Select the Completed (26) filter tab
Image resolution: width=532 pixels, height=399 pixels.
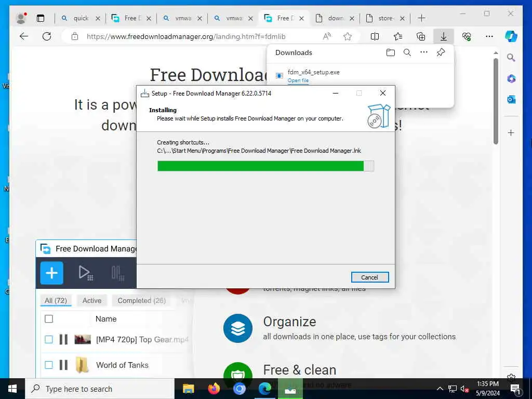click(141, 300)
